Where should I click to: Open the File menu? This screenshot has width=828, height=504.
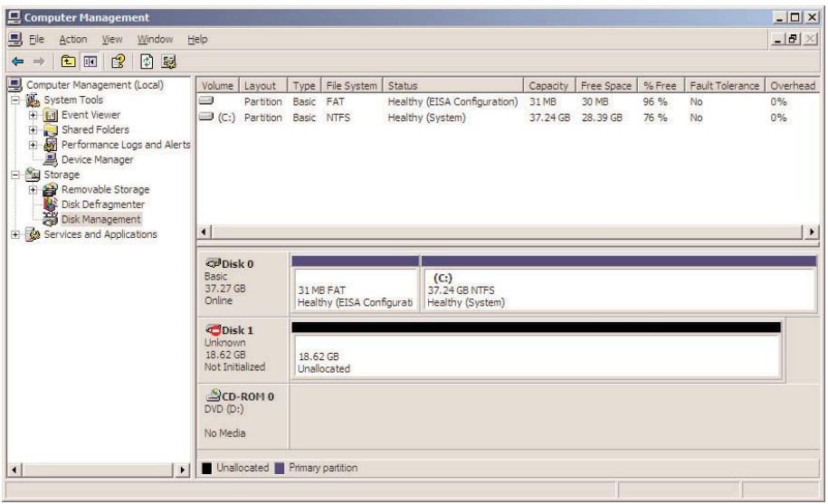36,39
